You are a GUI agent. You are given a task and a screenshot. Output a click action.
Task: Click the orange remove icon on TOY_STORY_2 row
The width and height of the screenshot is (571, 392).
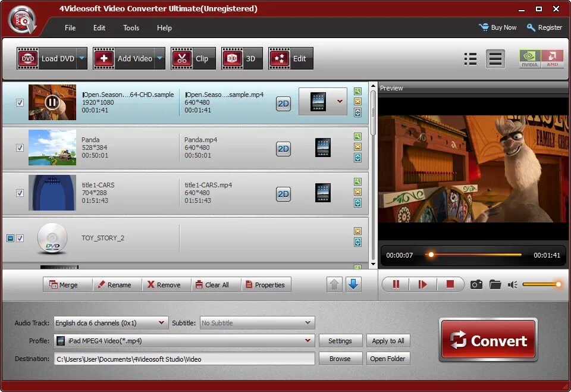click(357, 231)
